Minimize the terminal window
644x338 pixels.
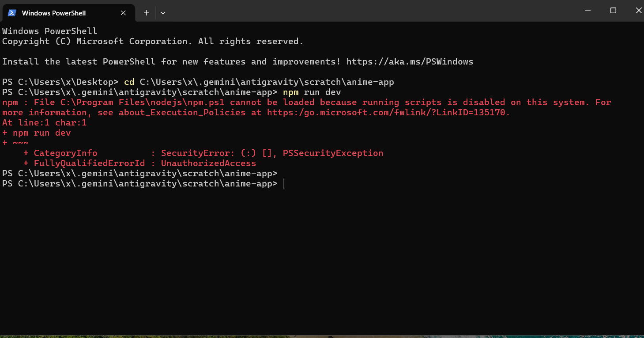(588, 11)
